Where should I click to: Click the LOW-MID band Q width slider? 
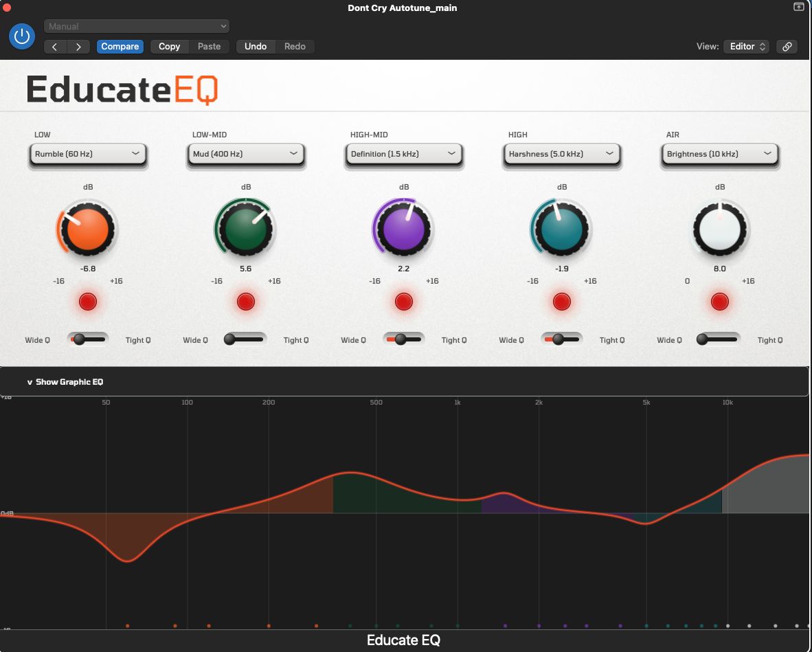(x=246, y=339)
